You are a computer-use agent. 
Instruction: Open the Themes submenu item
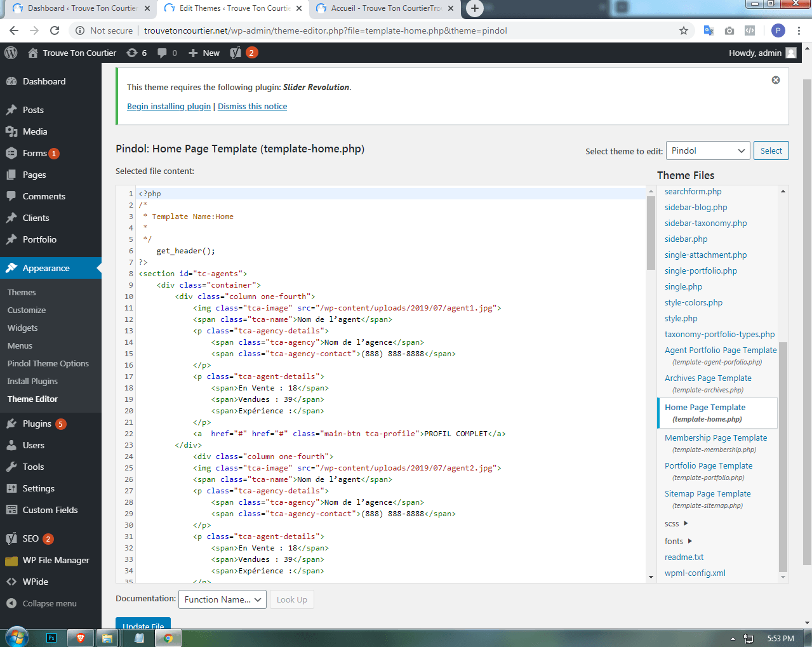click(x=22, y=292)
